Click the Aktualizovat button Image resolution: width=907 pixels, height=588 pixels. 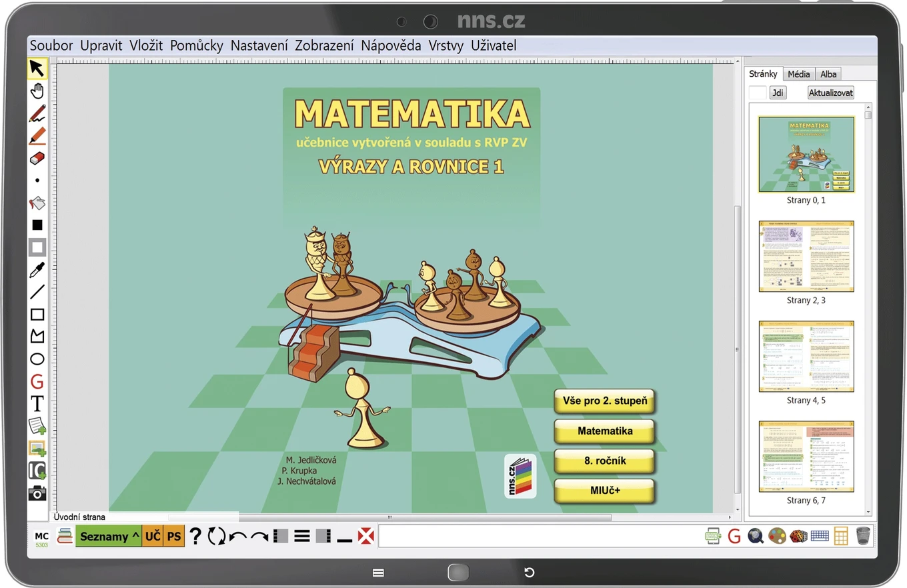[830, 93]
